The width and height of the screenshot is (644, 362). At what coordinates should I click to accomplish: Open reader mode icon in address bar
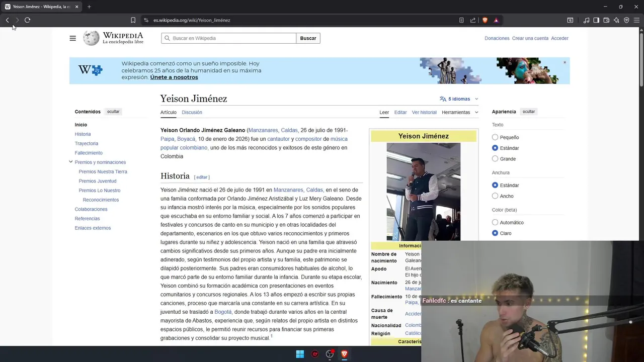click(x=461, y=20)
